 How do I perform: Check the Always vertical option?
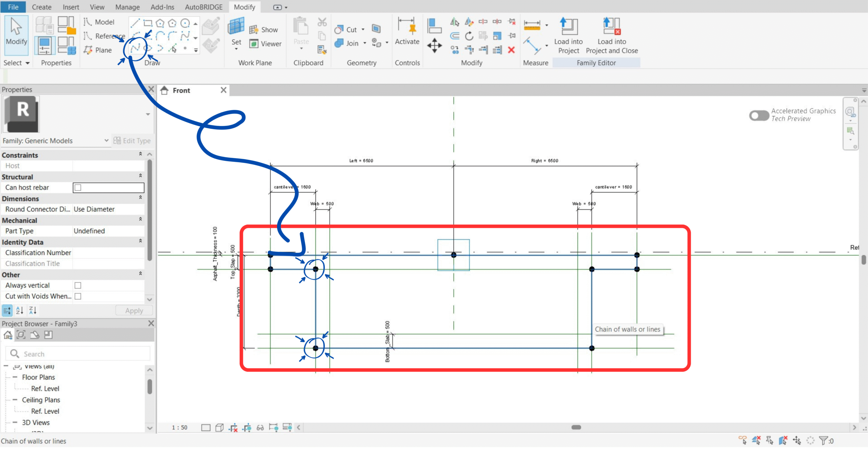pos(78,285)
